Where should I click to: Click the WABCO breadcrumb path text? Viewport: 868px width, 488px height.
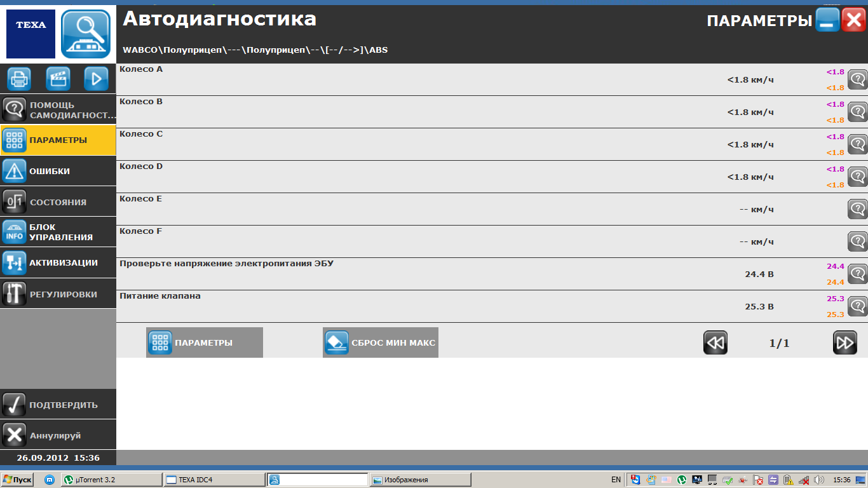[x=255, y=50]
